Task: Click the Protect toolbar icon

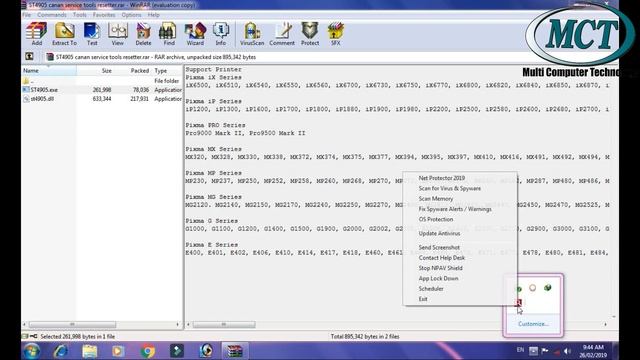Action: point(310,34)
